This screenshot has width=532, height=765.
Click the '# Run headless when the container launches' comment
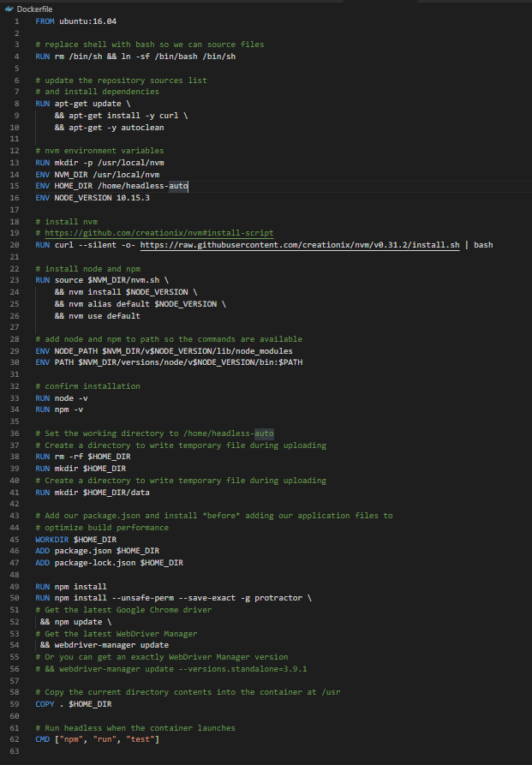(x=135, y=728)
